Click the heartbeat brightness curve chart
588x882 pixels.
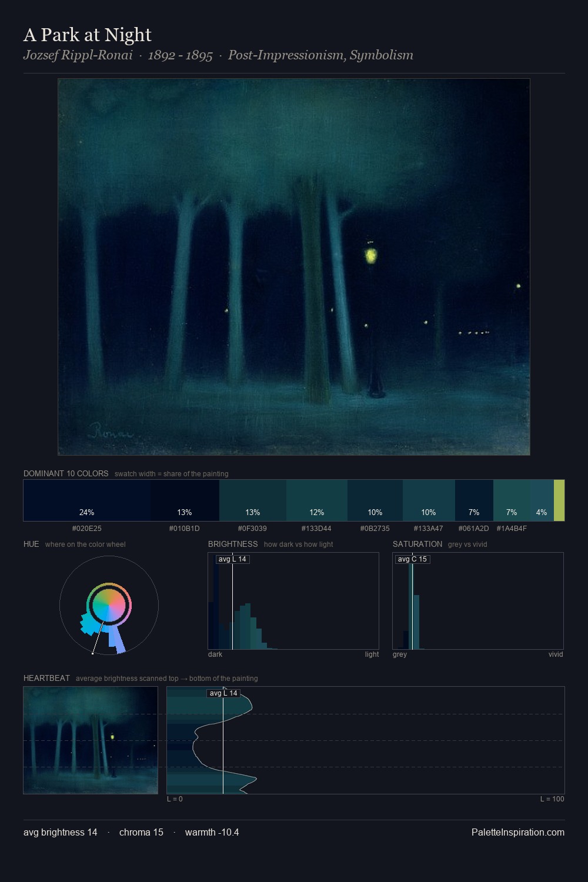(366, 740)
